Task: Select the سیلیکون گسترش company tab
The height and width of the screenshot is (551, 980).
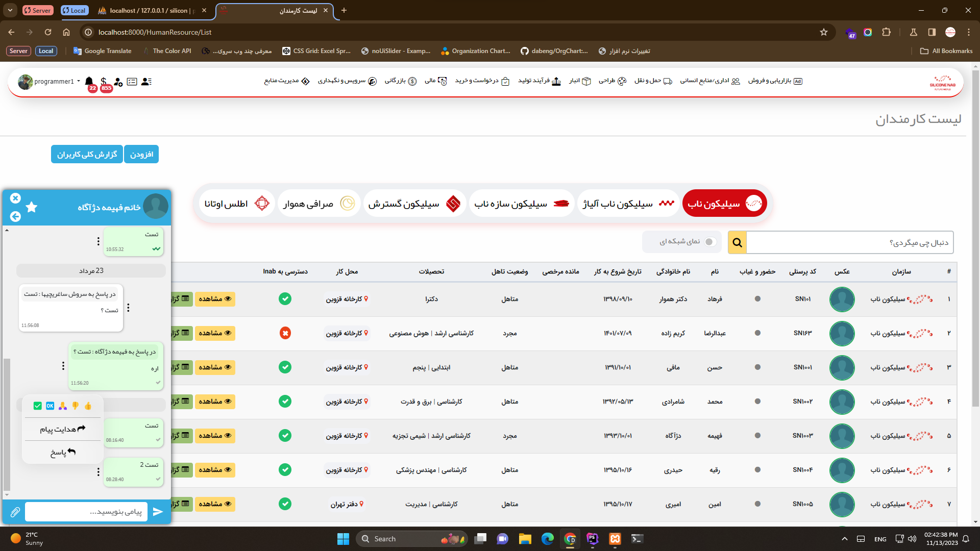Action: pos(414,204)
